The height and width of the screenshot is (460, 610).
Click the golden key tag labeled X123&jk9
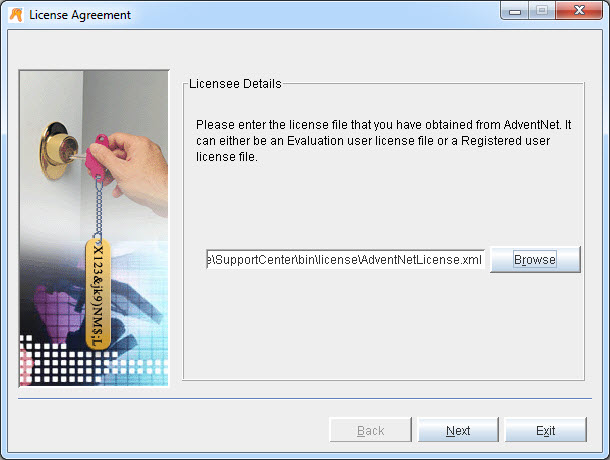click(x=98, y=294)
